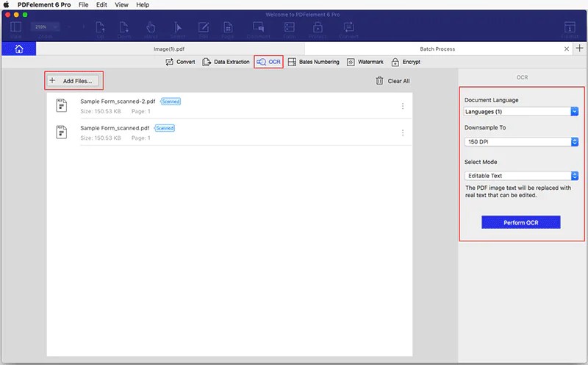Select the Hand tool

151,27
